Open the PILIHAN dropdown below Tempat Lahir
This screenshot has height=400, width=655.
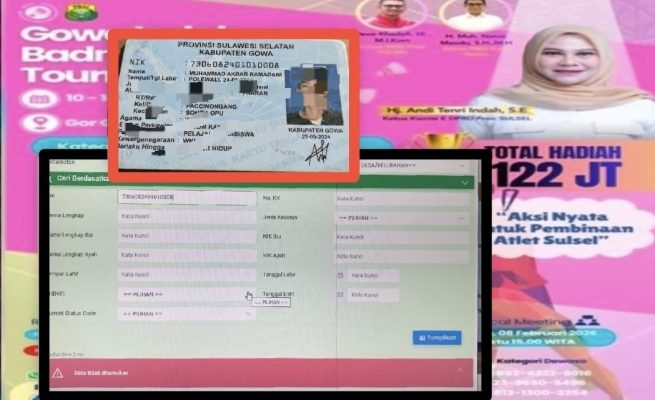[186, 295]
